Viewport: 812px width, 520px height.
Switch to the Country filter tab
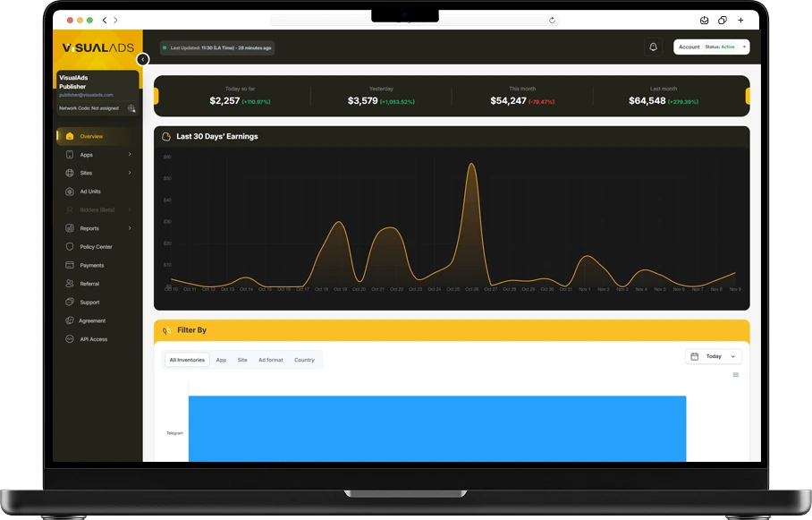305,359
